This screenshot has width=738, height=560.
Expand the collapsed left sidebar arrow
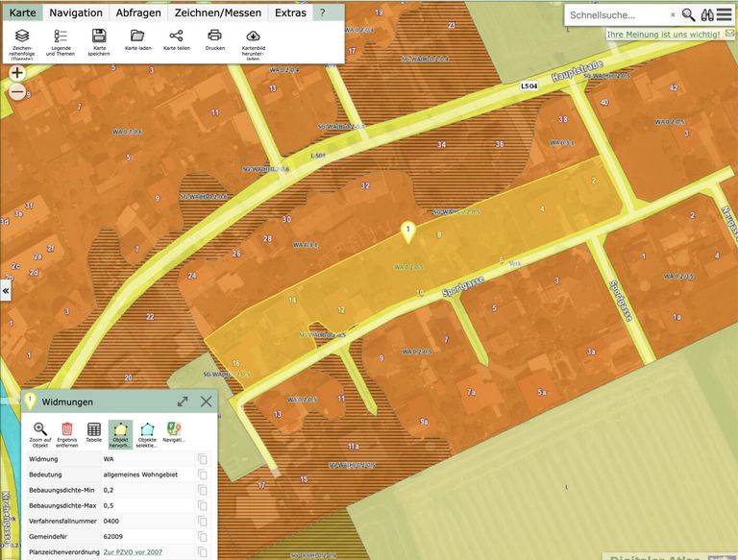coord(6,291)
